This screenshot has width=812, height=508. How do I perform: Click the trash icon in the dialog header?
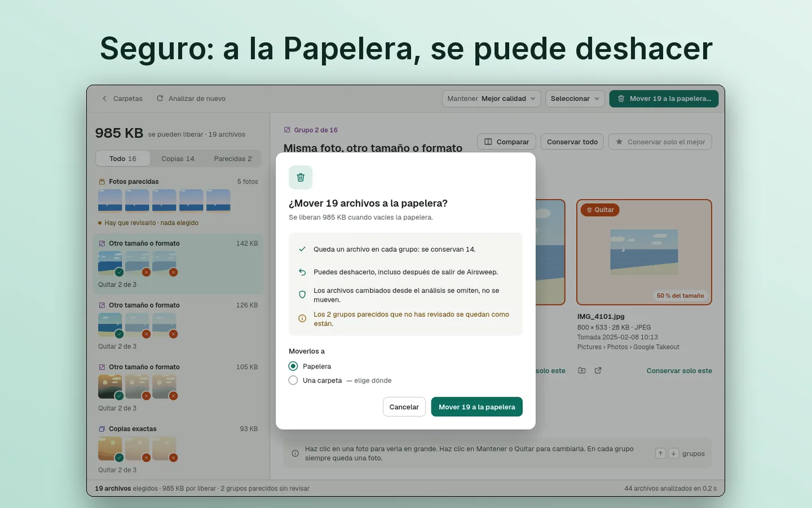[301, 177]
